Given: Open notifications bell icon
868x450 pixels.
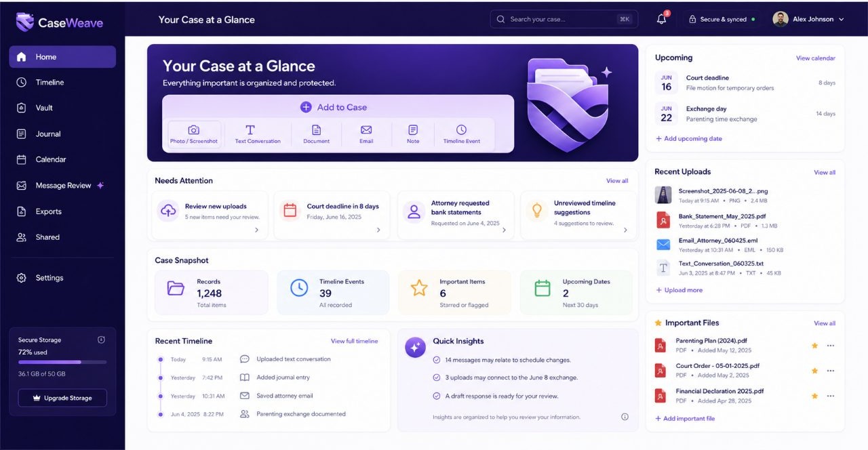Looking at the screenshot, I should point(662,19).
